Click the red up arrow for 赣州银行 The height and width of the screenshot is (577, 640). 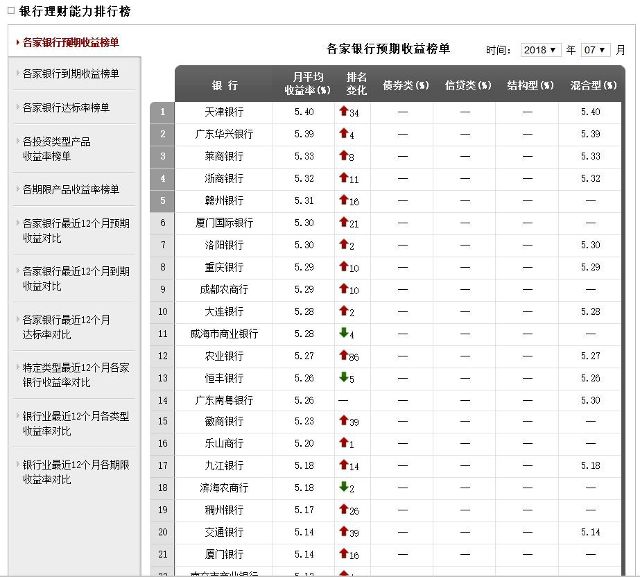pyautogui.click(x=344, y=199)
